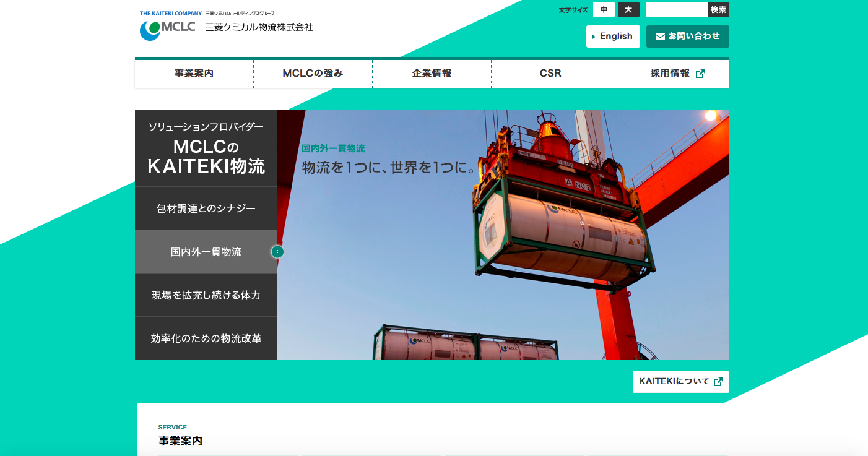Click the MCLC logo in header
Image resolution: width=868 pixels, height=456 pixels.
pyautogui.click(x=167, y=30)
